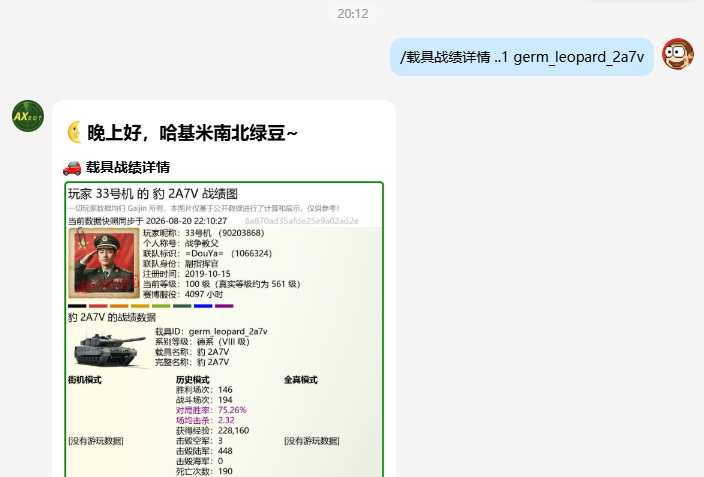Open the 豹 2A7V 战绩图 stats image
The image size is (704, 477).
pyautogui.click(x=224, y=329)
